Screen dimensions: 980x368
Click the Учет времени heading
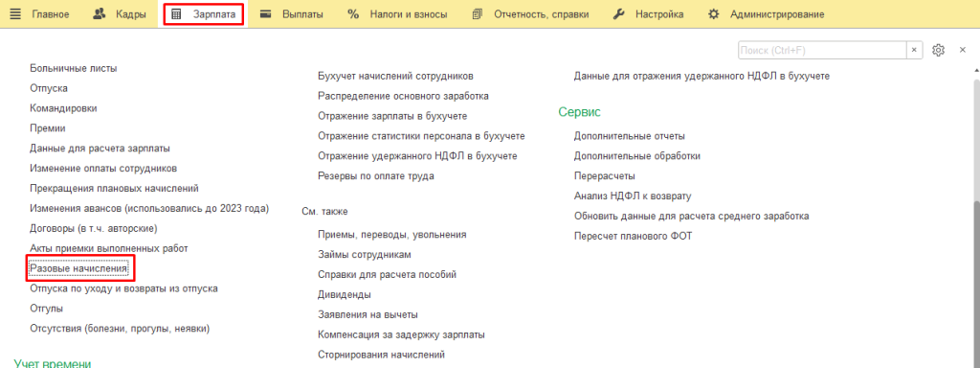point(54,362)
